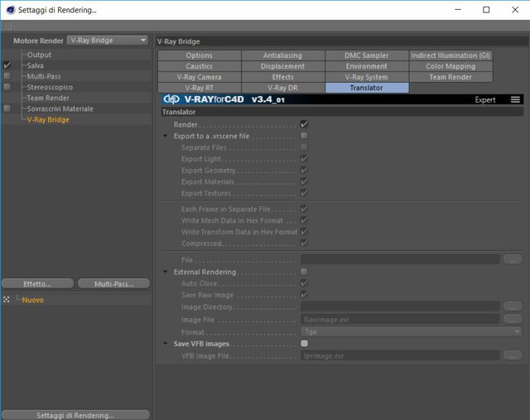Enable the Stereoscopico checkbox
Screen dimensions: 530x420
(7, 87)
